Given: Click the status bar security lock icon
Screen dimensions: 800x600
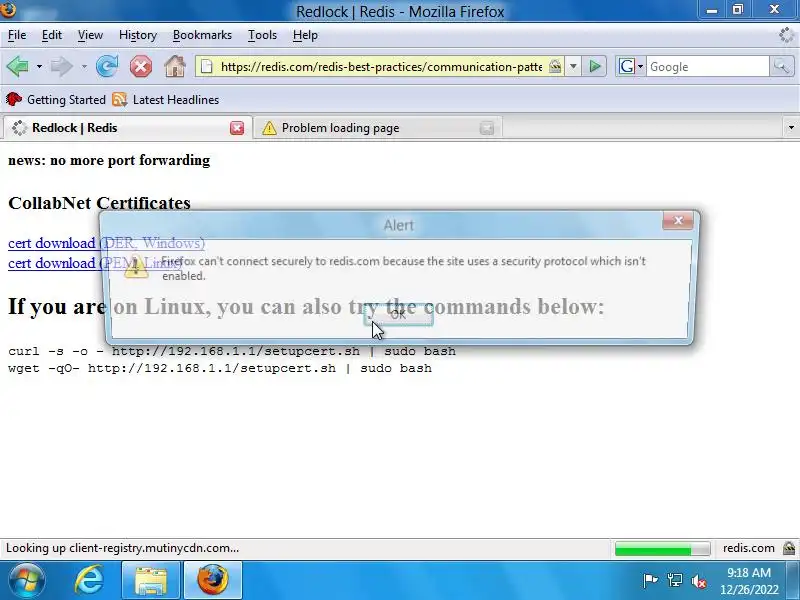Looking at the screenshot, I should [789, 548].
